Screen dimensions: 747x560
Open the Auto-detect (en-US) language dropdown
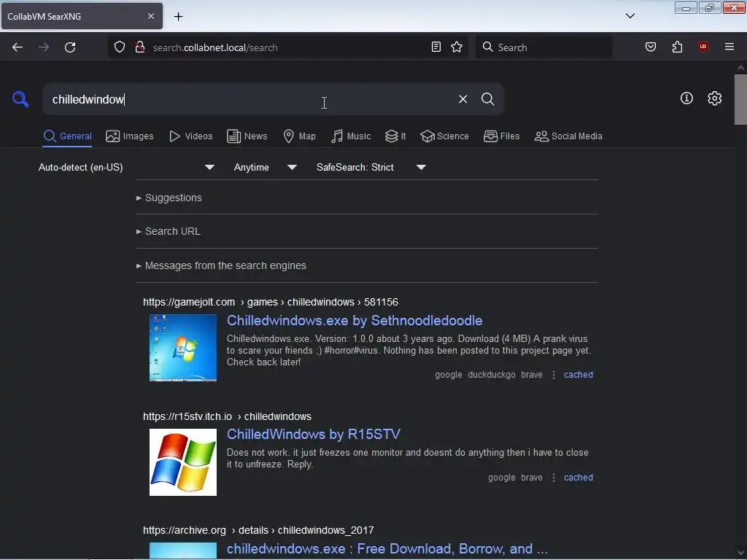click(x=126, y=167)
